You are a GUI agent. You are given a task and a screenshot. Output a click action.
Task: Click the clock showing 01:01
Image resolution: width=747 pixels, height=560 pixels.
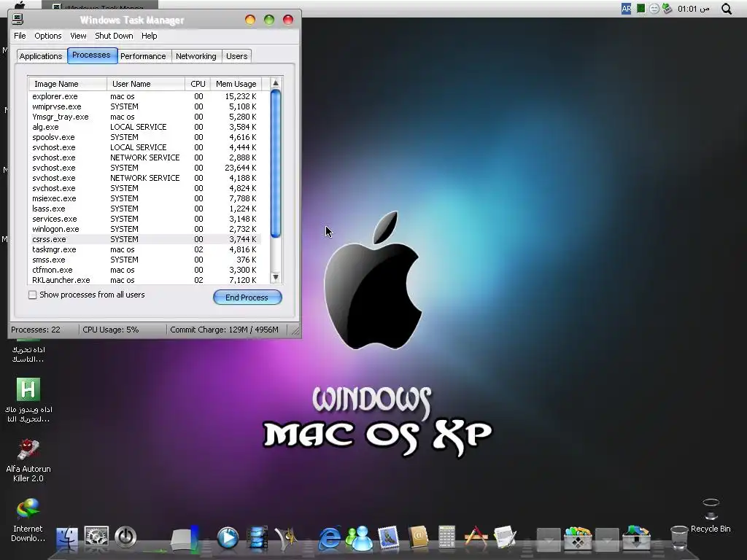(x=694, y=9)
